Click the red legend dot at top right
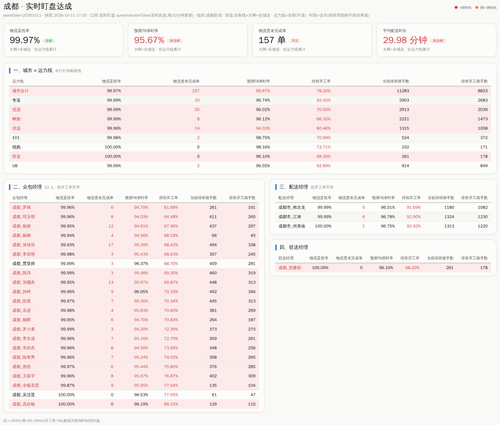This screenshot has height=425, width=500. pos(456,7)
